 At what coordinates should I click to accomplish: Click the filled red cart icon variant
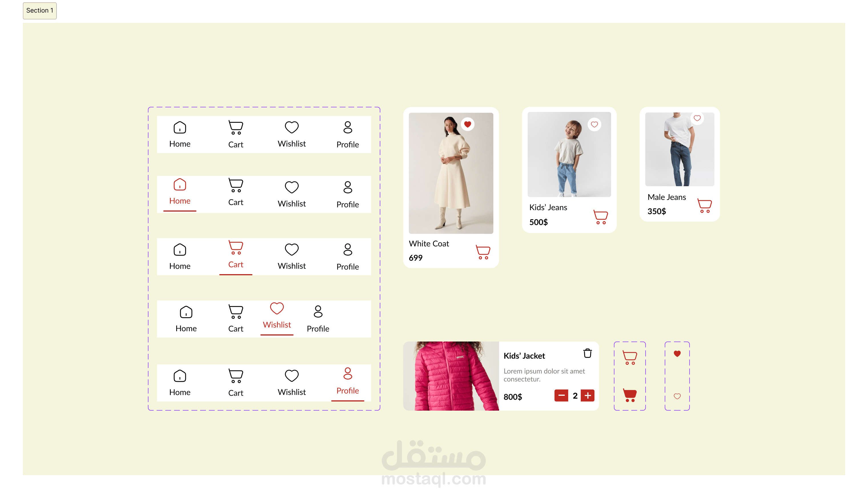[x=630, y=395]
